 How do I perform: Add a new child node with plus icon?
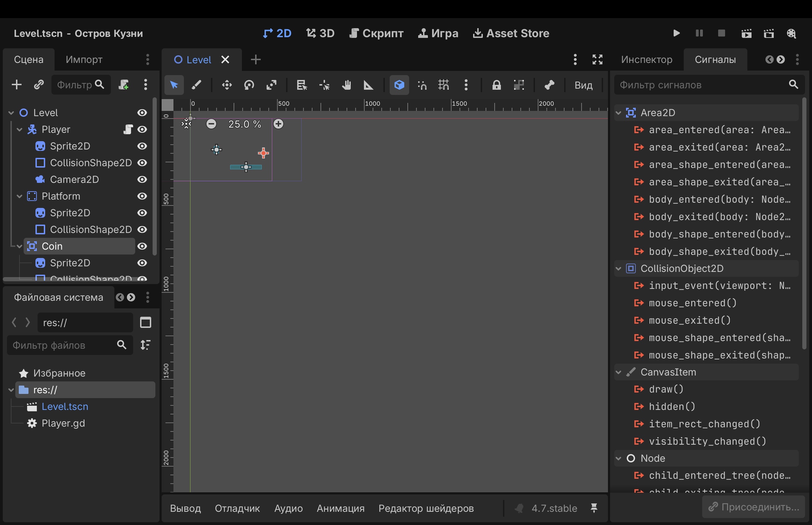(x=17, y=84)
